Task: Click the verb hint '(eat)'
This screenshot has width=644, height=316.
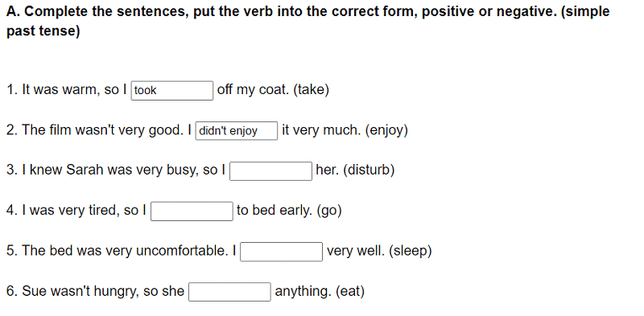Action: pos(350,291)
